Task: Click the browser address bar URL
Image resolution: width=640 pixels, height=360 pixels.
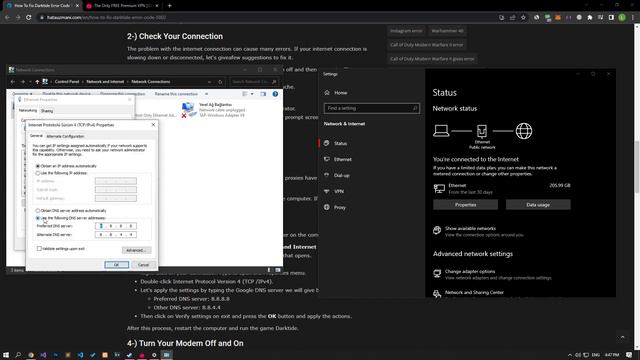Action: pos(106,18)
